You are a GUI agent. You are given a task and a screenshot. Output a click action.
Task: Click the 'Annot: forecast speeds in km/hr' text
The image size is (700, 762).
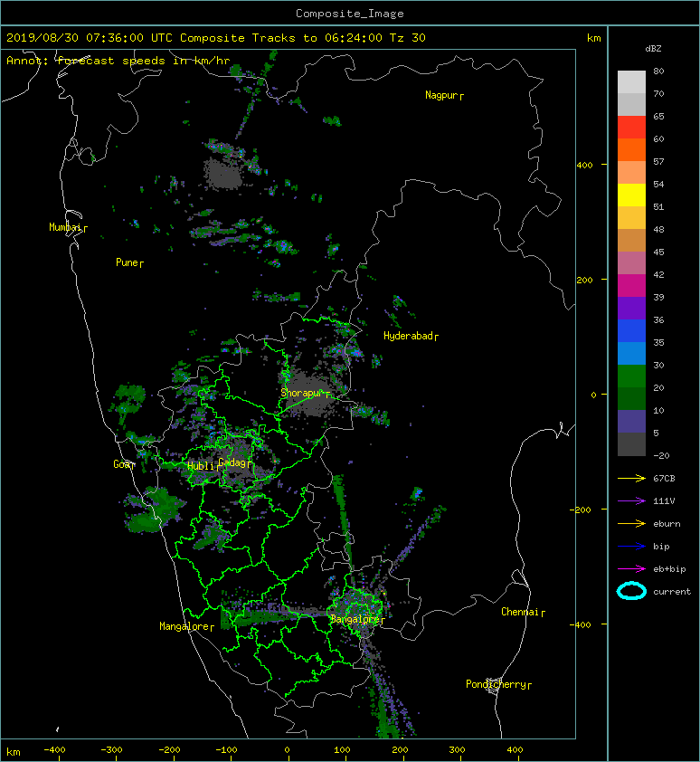[118, 61]
